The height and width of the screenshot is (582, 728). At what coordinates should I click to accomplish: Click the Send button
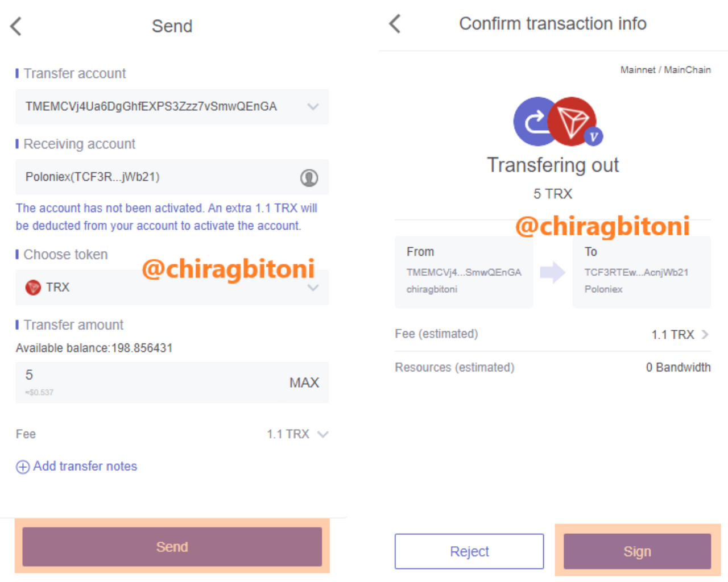(172, 547)
